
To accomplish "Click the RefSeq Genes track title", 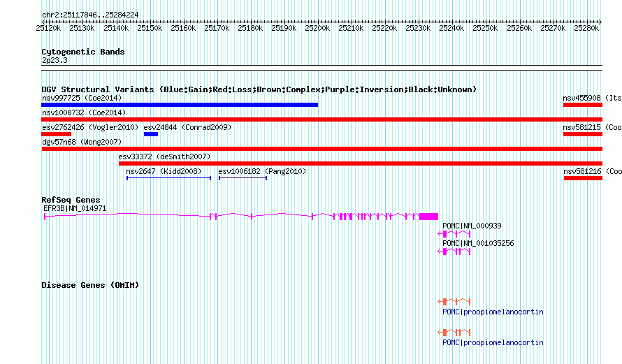I will [x=71, y=200].
